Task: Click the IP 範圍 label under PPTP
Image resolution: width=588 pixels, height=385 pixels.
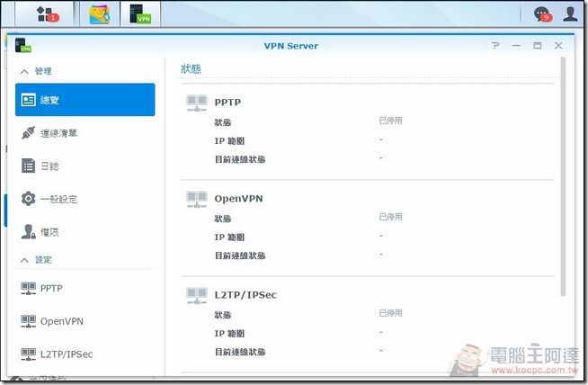Action: (x=229, y=141)
